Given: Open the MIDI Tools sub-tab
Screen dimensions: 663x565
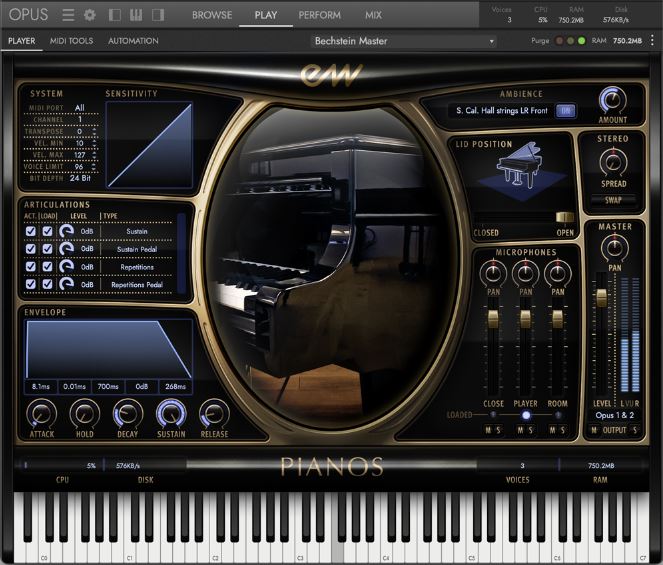Looking at the screenshot, I should 71,41.
